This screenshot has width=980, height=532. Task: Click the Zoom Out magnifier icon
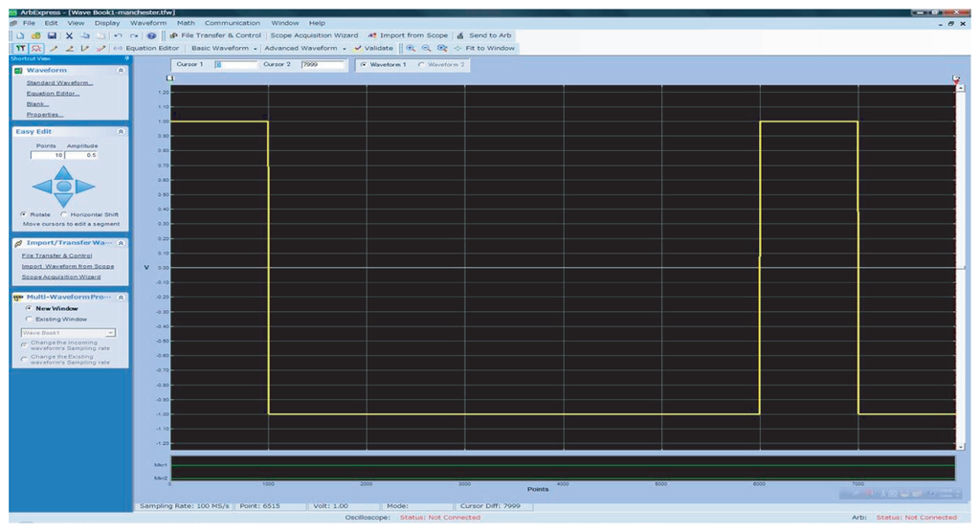(426, 48)
